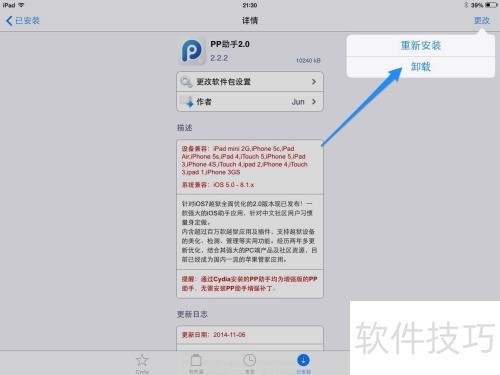Click the red 提醒 notice text

point(249,284)
